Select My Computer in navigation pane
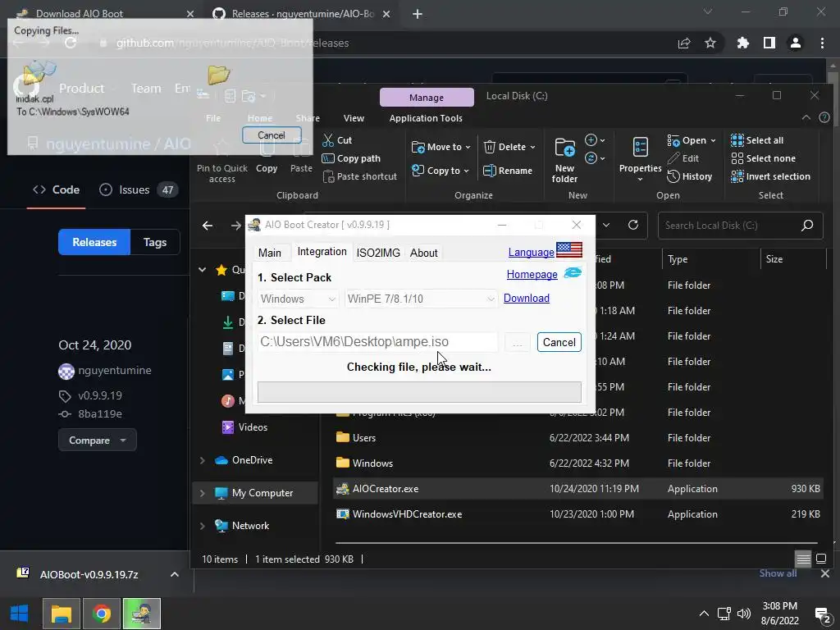The width and height of the screenshot is (840, 630). pos(256,493)
